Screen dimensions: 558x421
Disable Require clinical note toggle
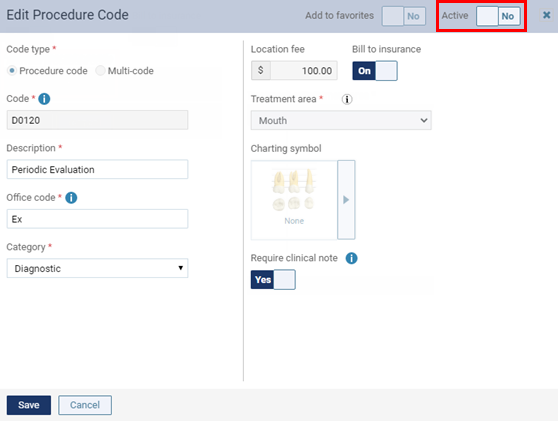tap(273, 280)
